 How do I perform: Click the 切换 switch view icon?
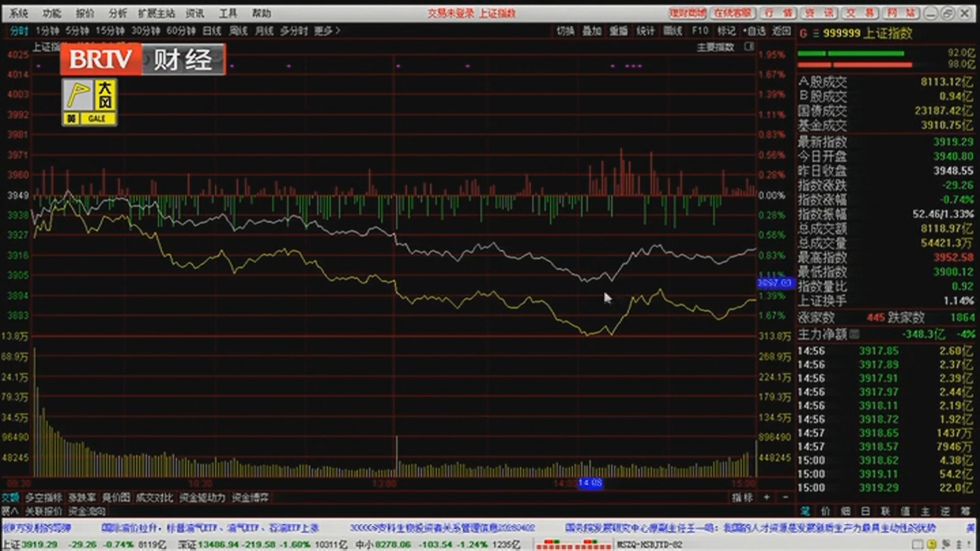tap(565, 31)
